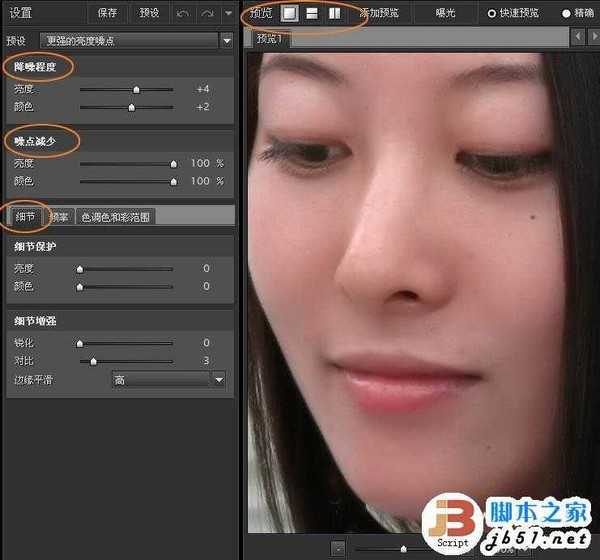Switch to vertical split preview icon
The image size is (600, 560).
334,13
